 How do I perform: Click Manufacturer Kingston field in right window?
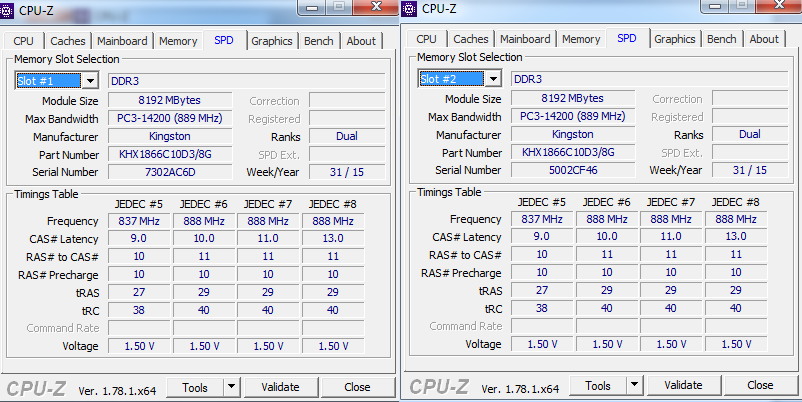[573, 134]
